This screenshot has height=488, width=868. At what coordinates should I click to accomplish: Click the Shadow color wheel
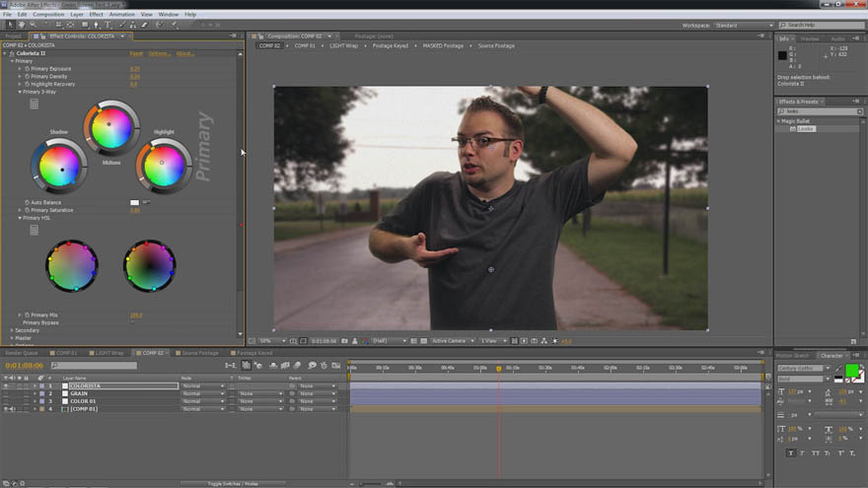coord(59,166)
